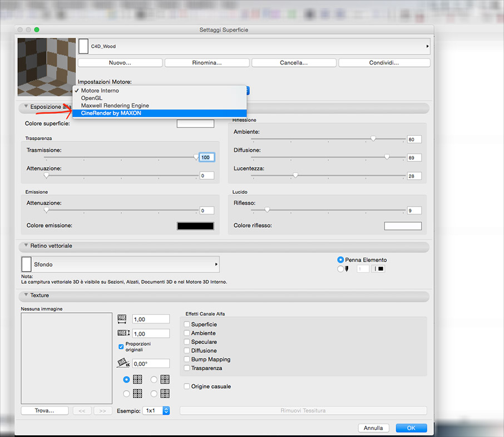Viewport: 504px width, 437px height.
Task: Choose CineRender by MAXON engine
Action: (111, 113)
